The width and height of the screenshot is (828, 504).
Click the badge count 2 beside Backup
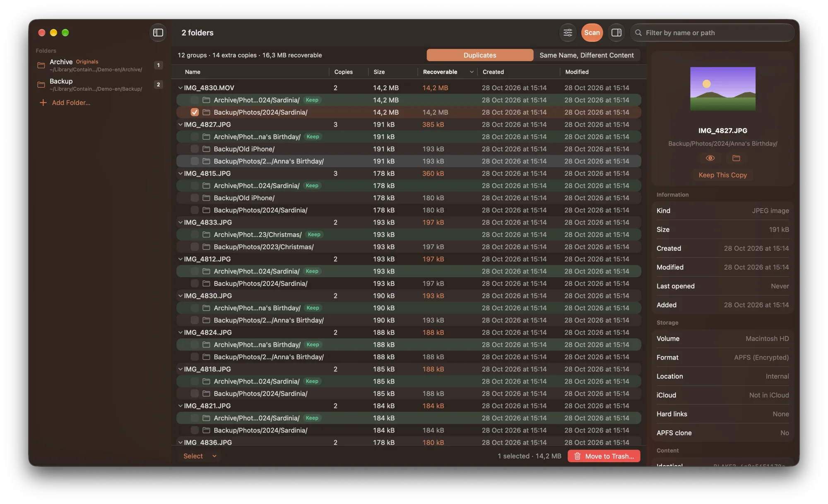click(x=158, y=84)
